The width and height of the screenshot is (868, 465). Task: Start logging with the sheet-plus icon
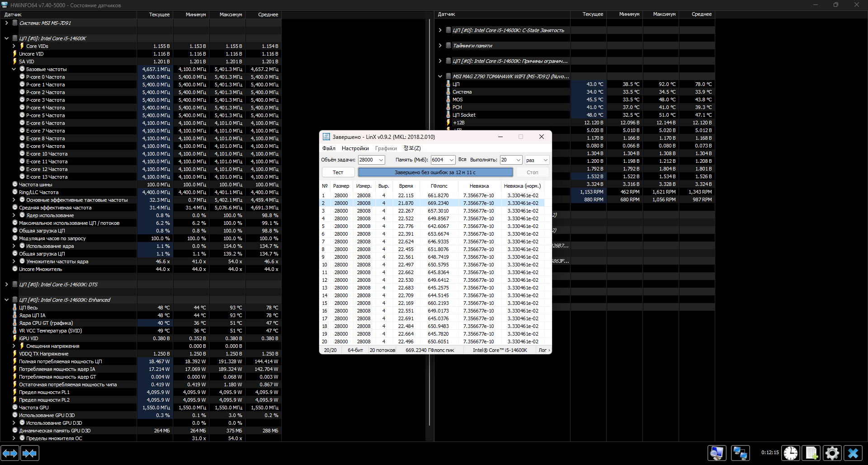click(811, 453)
